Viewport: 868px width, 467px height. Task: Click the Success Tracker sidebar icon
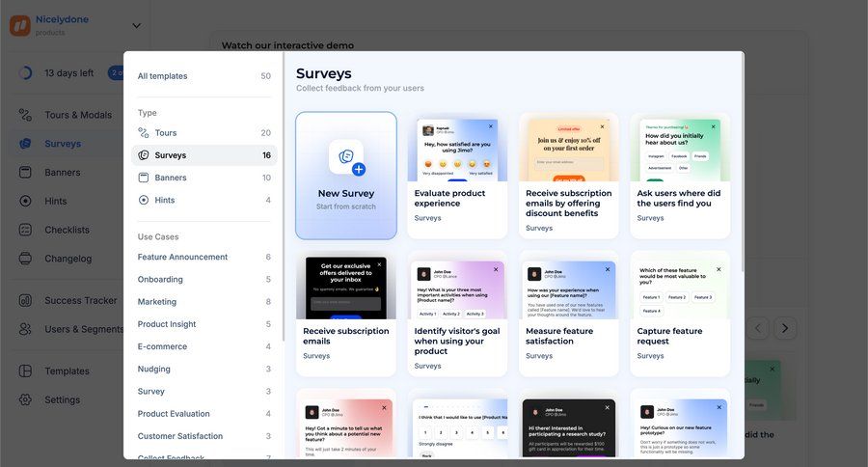(x=25, y=300)
